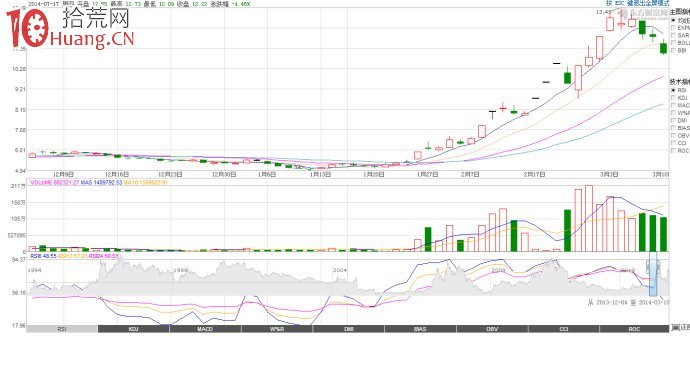The height and width of the screenshot is (387, 690).
Task: Choose KDJ in the right-side indicator list
Action: pyautogui.click(x=673, y=98)
